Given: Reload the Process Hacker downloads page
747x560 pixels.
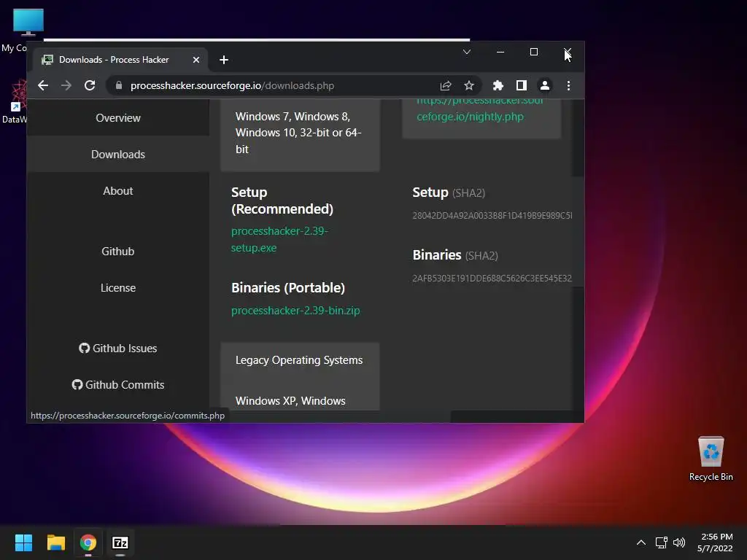Looking at the screenshot, I should coord(90,86).
